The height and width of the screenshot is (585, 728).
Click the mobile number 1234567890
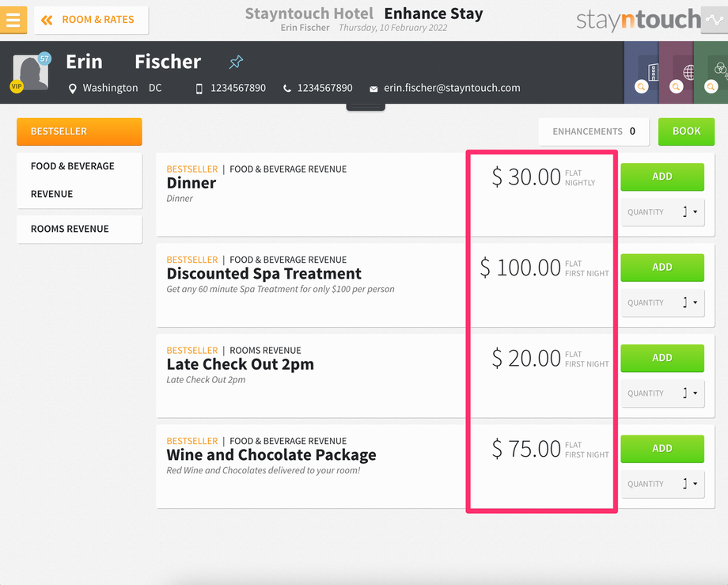(238, 88)
